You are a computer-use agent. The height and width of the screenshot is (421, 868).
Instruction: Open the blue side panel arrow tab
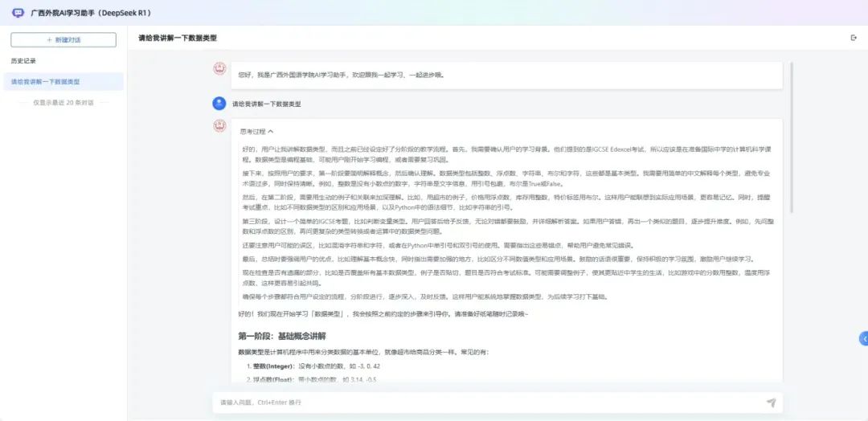863,338
